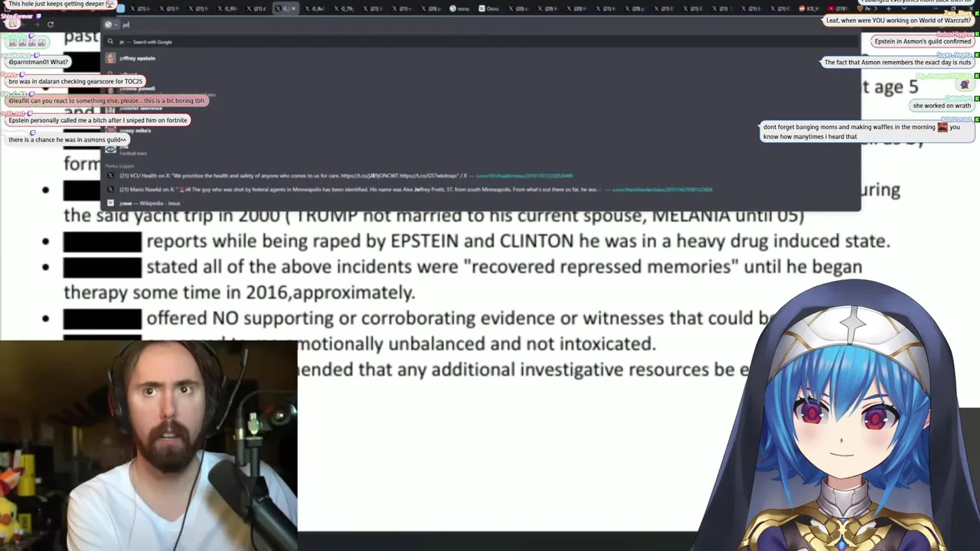Open the 'jesus — Wikipedia' suggestion
The height and width of the screenshot is (551, 980).
point(481,204)
